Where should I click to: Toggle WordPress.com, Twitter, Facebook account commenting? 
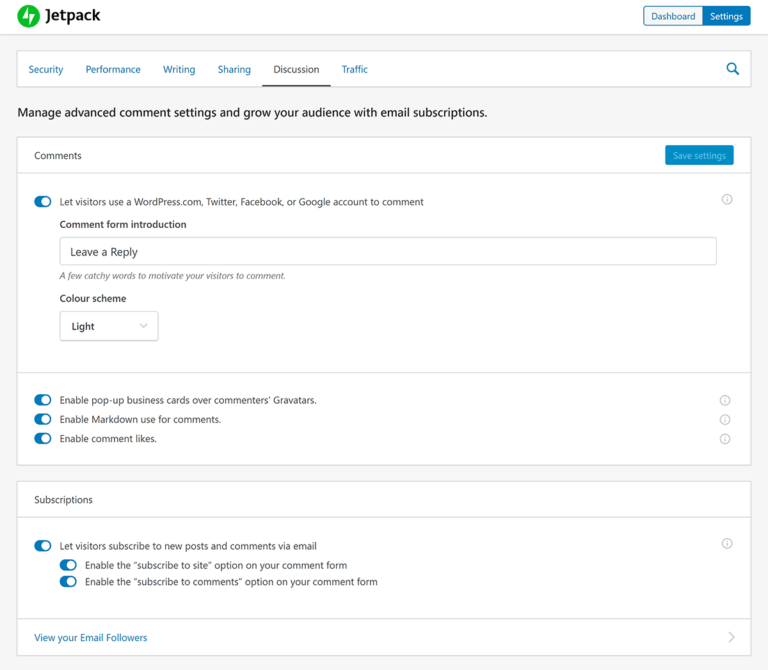pyautogui.click(x=43, y=201)
